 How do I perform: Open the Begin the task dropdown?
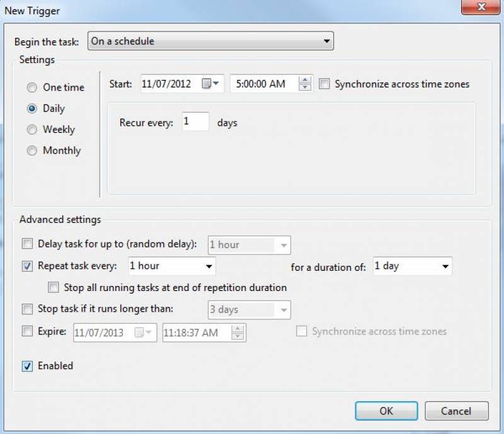[x=210, y=41]
